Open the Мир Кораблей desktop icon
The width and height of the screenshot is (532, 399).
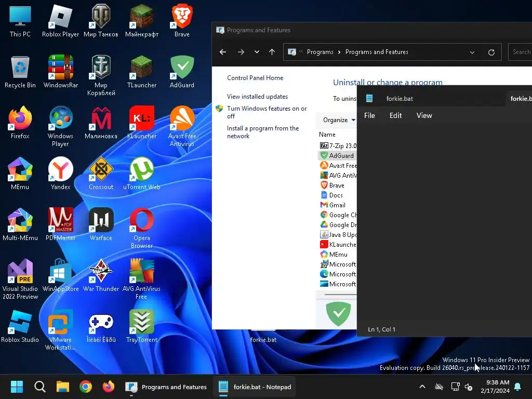pyautogui.click(x=101, y=75)
